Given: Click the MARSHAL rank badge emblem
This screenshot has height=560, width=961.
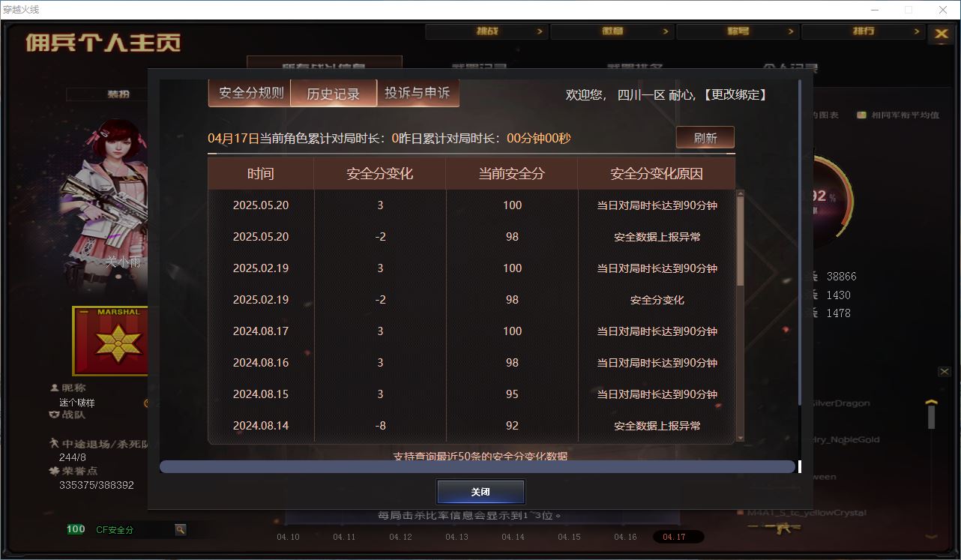Looking at the screenshot, I should coord(109,340).
